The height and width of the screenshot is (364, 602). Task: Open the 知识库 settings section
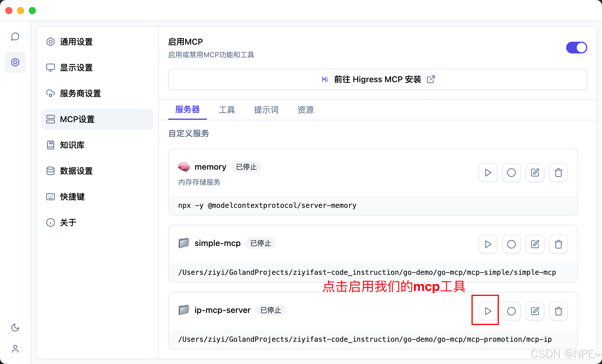(72, 145)
